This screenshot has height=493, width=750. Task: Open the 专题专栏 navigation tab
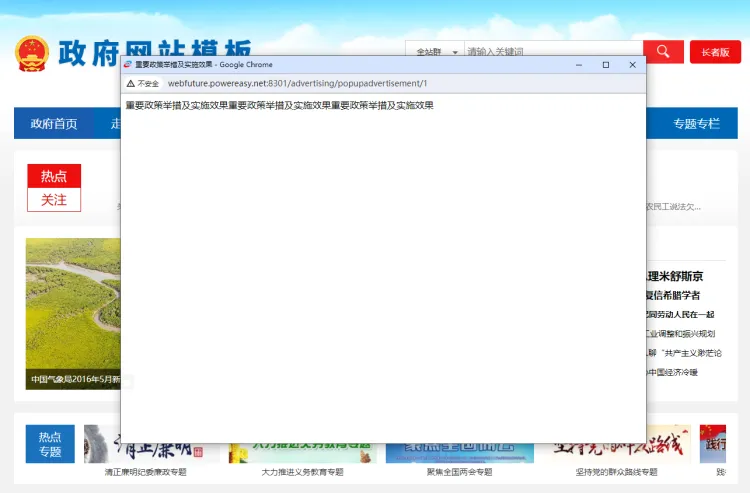click(x=696, y=124)
